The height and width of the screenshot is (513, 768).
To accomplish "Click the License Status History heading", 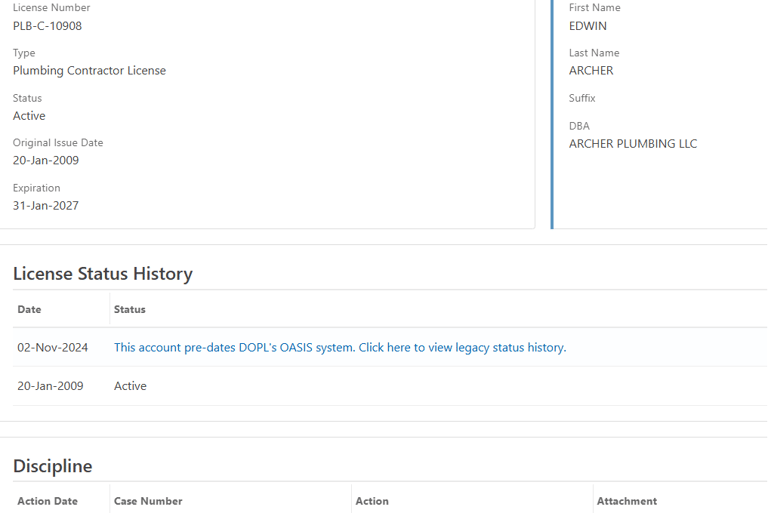I will [103, 273].
